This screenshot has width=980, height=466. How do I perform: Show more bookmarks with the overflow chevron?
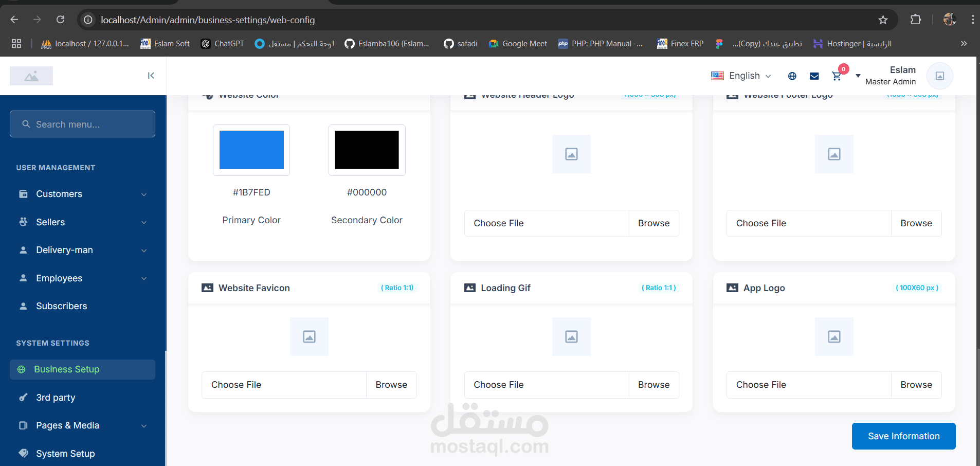pyautogui.click(x=964, y=44)
